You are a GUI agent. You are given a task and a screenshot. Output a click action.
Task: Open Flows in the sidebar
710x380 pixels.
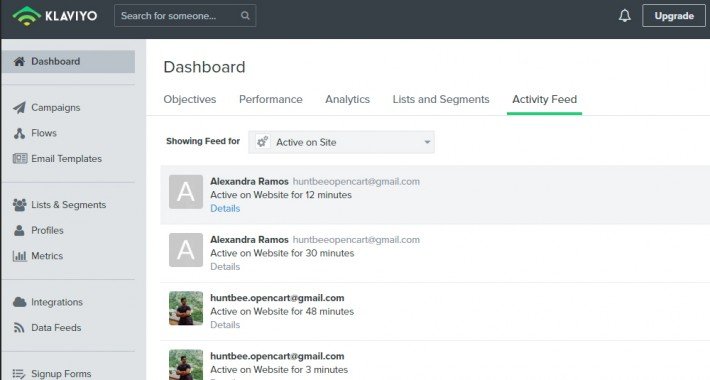tap(44, 133)
